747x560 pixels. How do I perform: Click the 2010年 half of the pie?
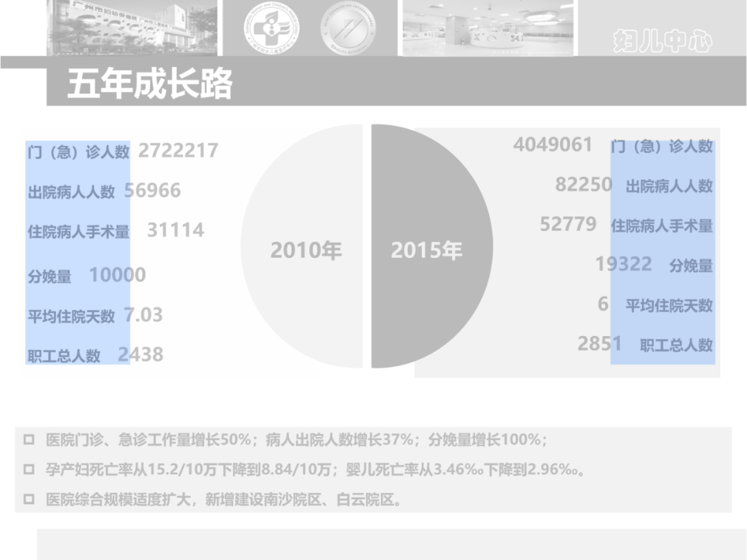[x=302, y=246]
